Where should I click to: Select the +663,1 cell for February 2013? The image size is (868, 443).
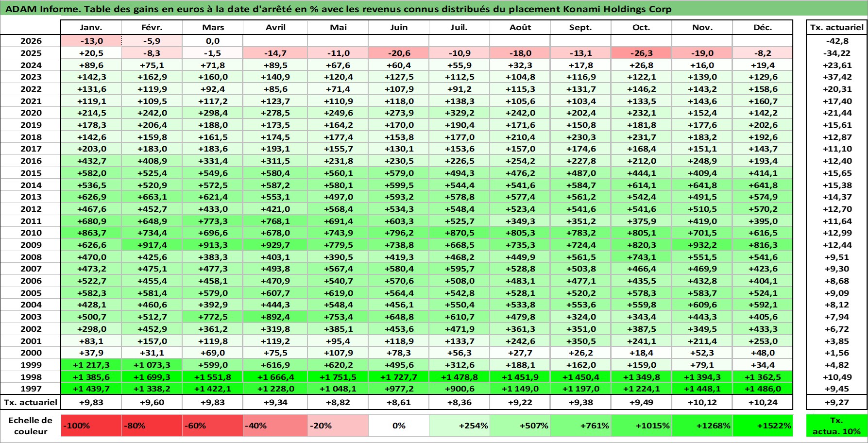(152, 197)
